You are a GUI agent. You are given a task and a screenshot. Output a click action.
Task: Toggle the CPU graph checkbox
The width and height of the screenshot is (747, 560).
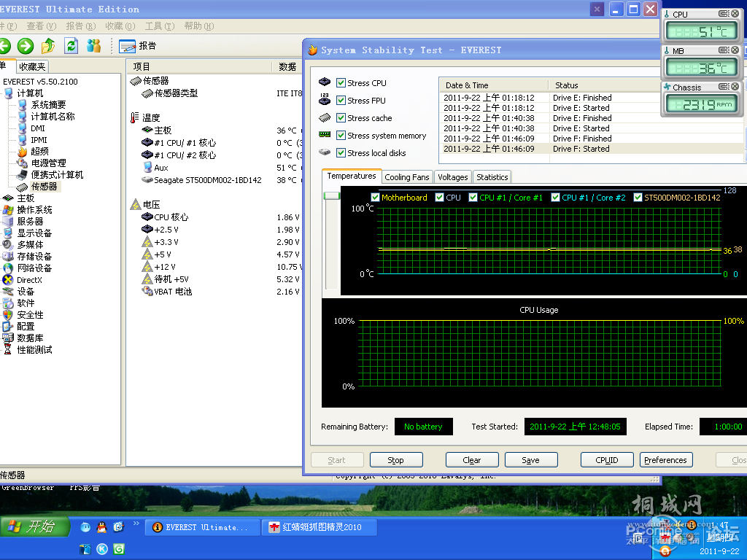pyautogui.click(x=439, y=197)
